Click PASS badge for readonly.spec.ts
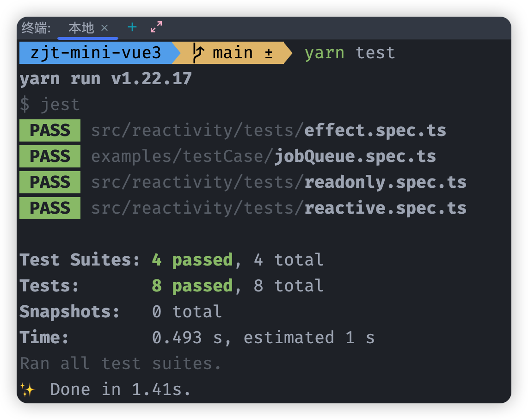 pyautogui.click(x=50, y=182)
